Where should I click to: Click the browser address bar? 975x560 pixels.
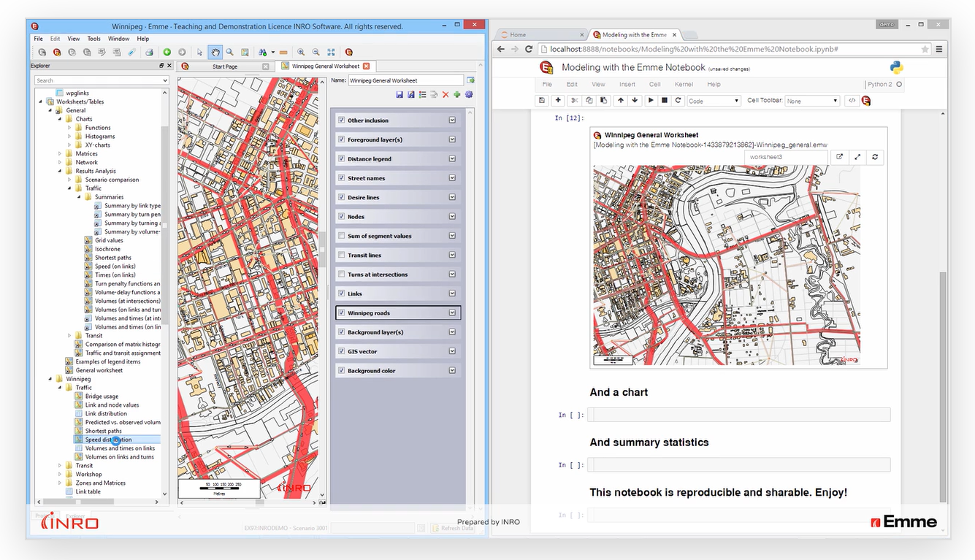click(735, 49)
